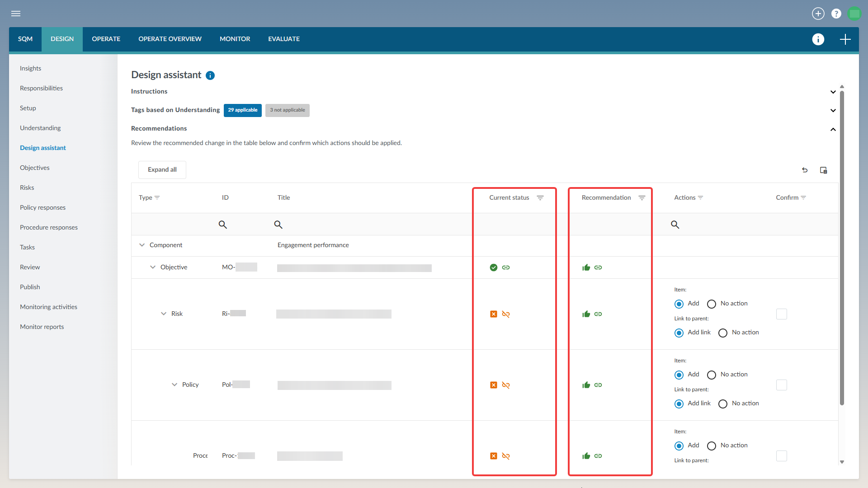Screen dimensions: 868x488
Task: Tick the Confirm checkbox for Risk row
Action: pyautogui.click(x=781, y=314)
